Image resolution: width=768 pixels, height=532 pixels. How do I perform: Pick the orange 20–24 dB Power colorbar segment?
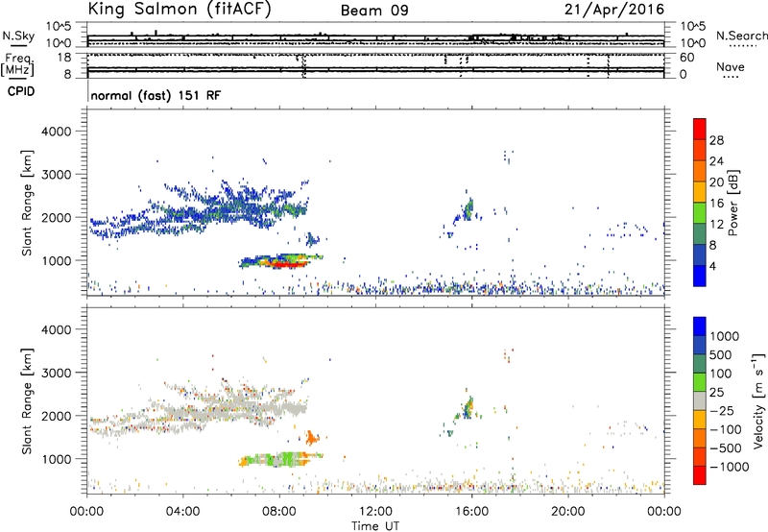pos(700,171)
